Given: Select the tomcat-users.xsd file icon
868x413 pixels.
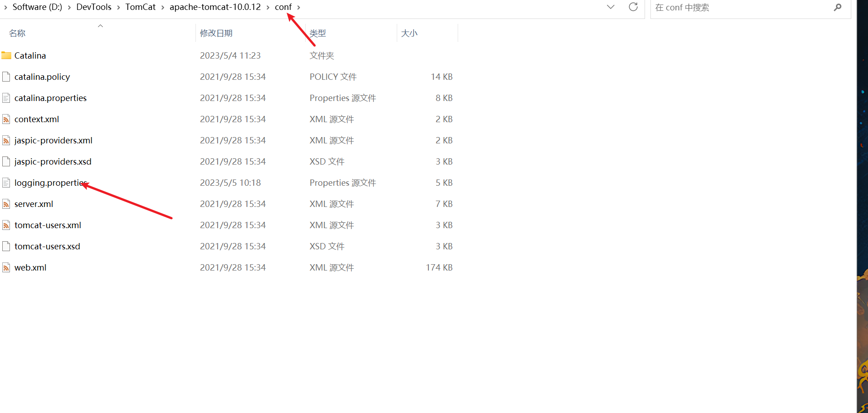Looking at the screenshot, I should [x=6, y=246].
